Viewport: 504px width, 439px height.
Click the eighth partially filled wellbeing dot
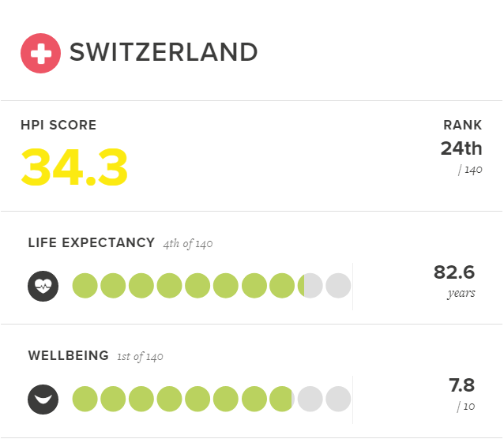click(282, 399)
